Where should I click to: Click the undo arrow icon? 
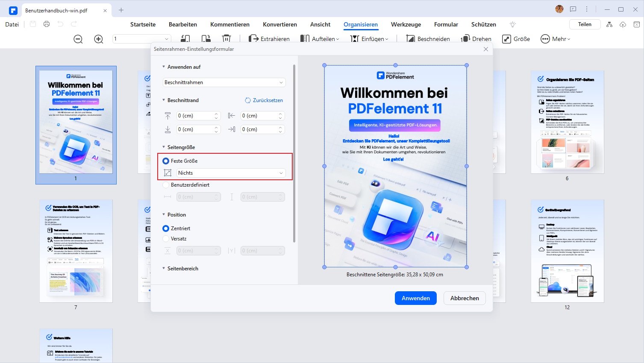click(x=60, y=24)
